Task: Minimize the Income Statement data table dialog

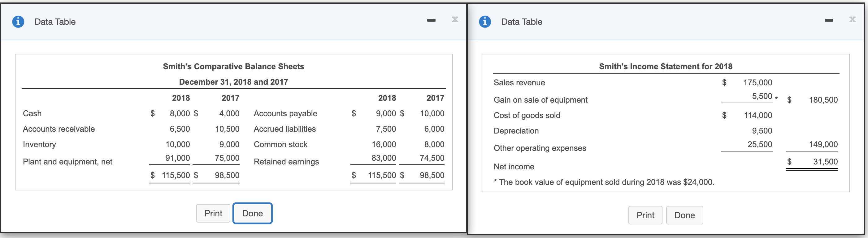Action: tap(829, 20)
